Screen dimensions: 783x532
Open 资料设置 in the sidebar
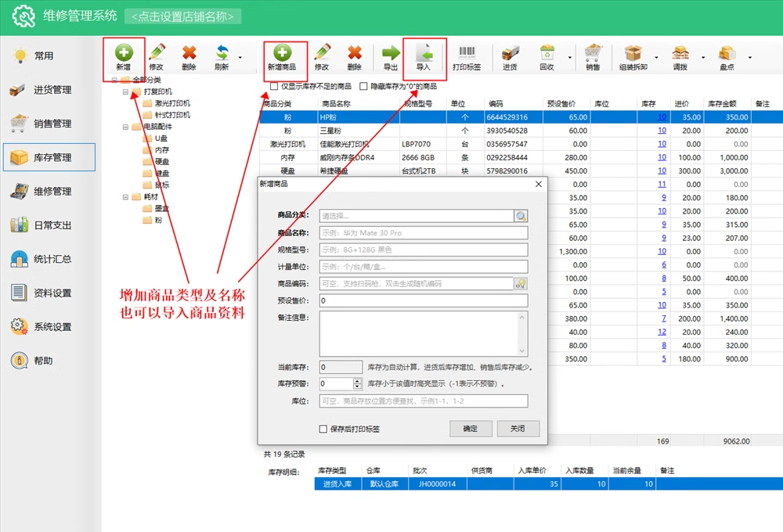point(49,293)
